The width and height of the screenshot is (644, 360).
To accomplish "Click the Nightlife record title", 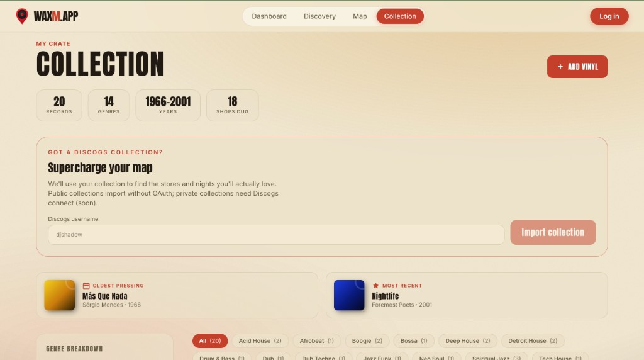I will pyautogui.click(x=386, y=296).
